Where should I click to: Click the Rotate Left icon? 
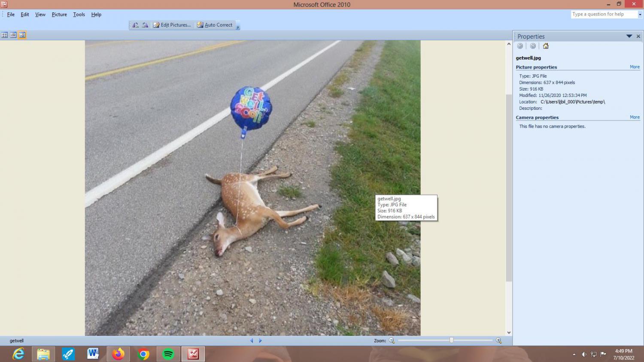135,25
